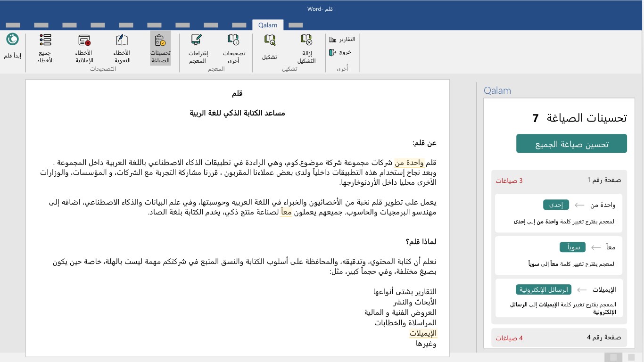Show الأخطاء النحوية grammar errors
Screen dimensions: 644x362
[x=122, y=48]
